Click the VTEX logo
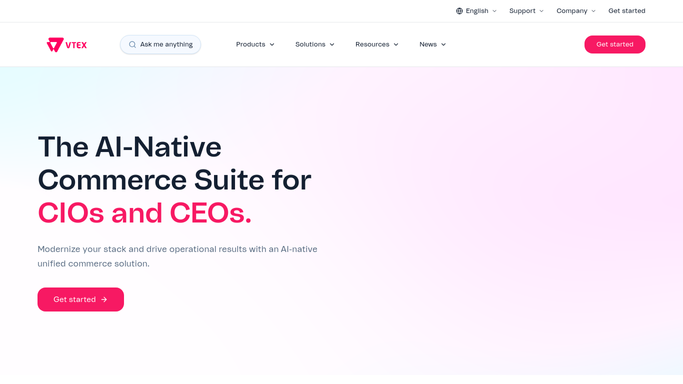Screen dimensions: 683x384 pyautogui.click(x=67, y=44)
